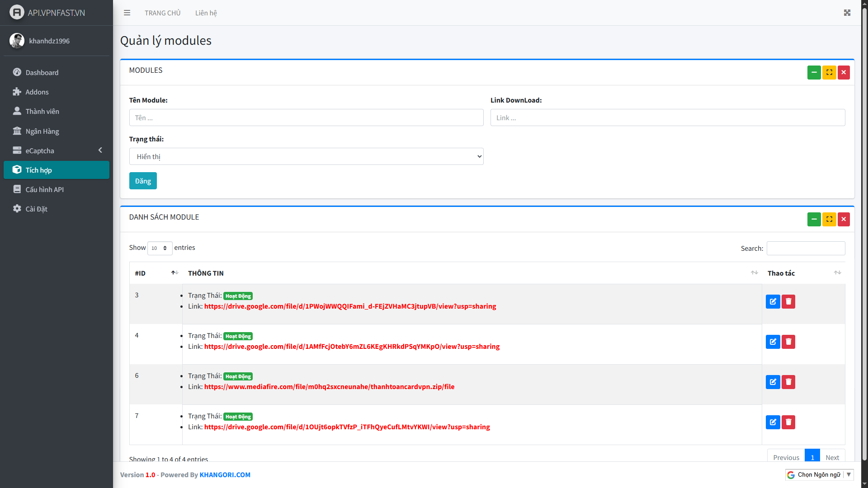Click the edit icon for module ID 3

coord(773,301)
